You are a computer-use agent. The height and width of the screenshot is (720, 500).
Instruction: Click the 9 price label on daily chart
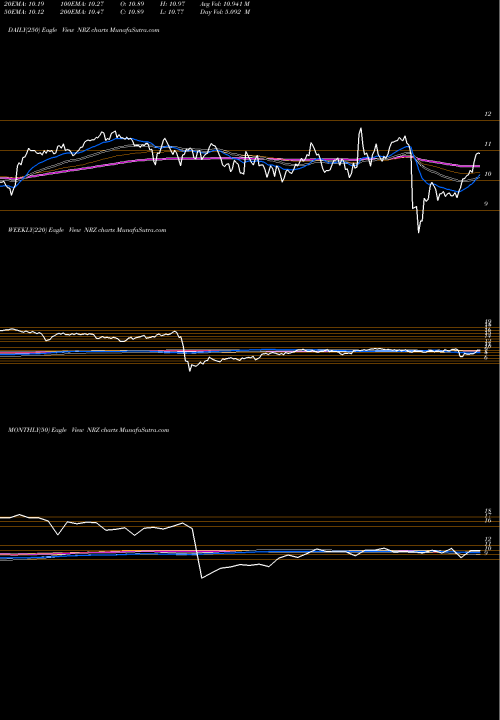point(486,204)
